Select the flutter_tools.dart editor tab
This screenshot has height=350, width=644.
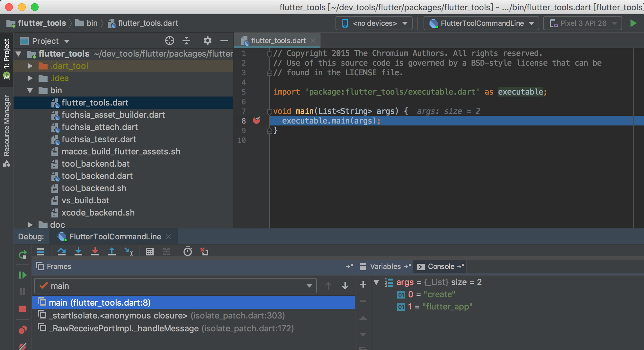pyautogui.click(x=278, y=41)
